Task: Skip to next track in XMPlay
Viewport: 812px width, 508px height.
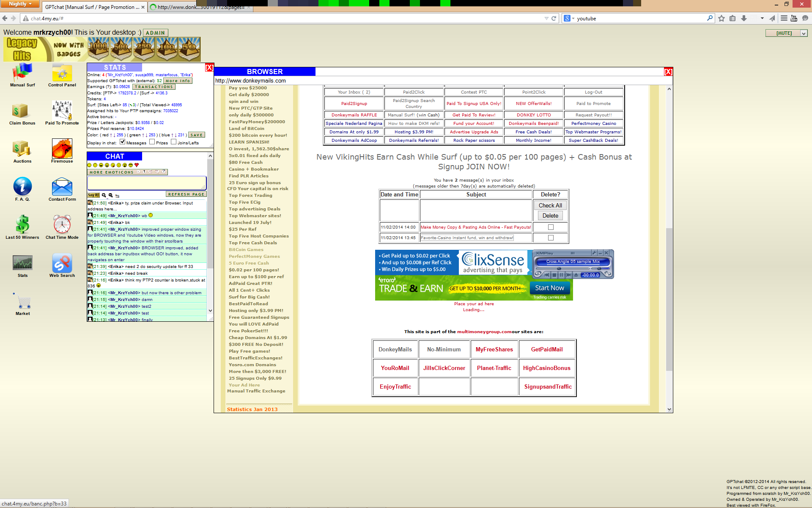Action: tap(569, 275)
